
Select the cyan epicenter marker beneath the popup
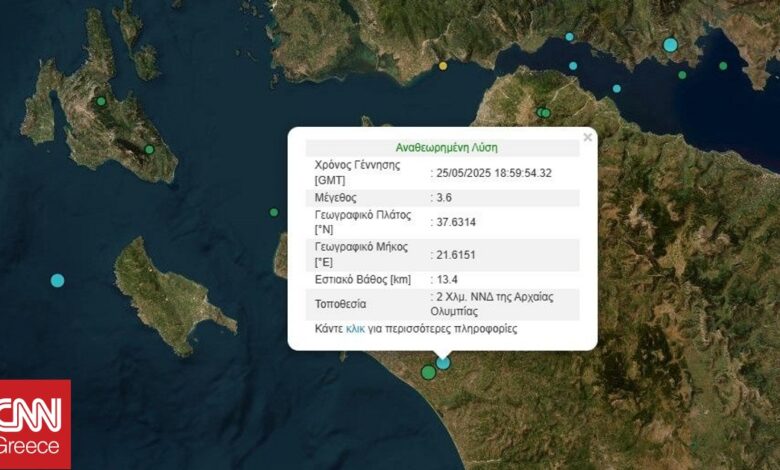click(443, 362)
